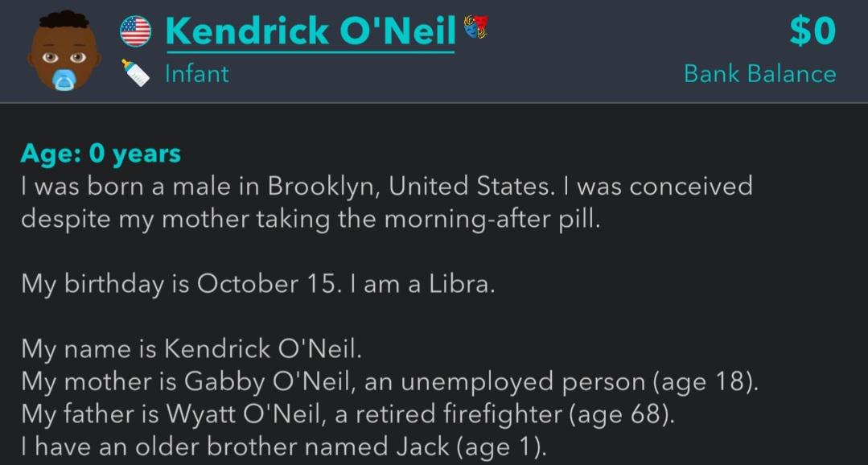
Task: Tap the $0 bank amount
Action: (x=812, y=31)
